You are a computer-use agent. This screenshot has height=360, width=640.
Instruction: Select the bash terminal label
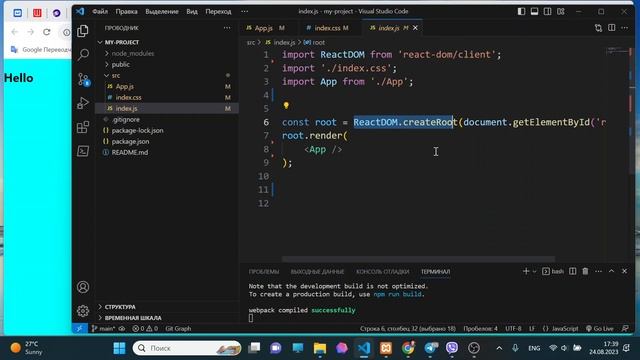point(553,271)
